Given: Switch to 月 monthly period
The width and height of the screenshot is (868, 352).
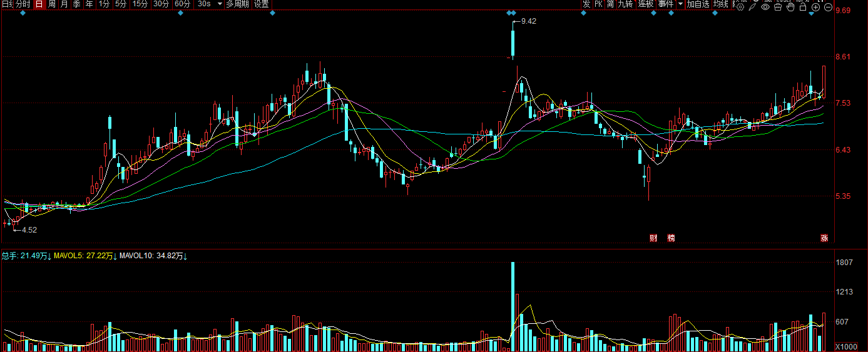Looking at the screenshot, I should coord(64,4).
